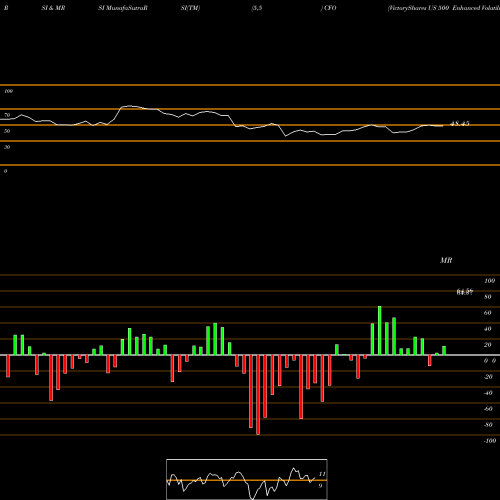500x500 pixels.
Task: Click the 80 label on MR axis
Action: tap(488, 297)
